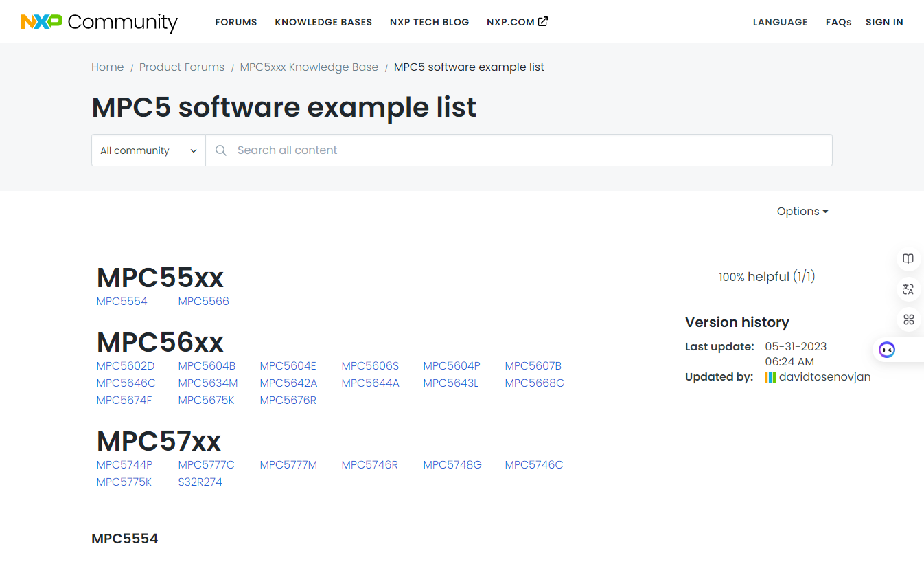Open the MPC5604E link
The height and width of the screenshot is (564, 924).
[x=288, y=366]
